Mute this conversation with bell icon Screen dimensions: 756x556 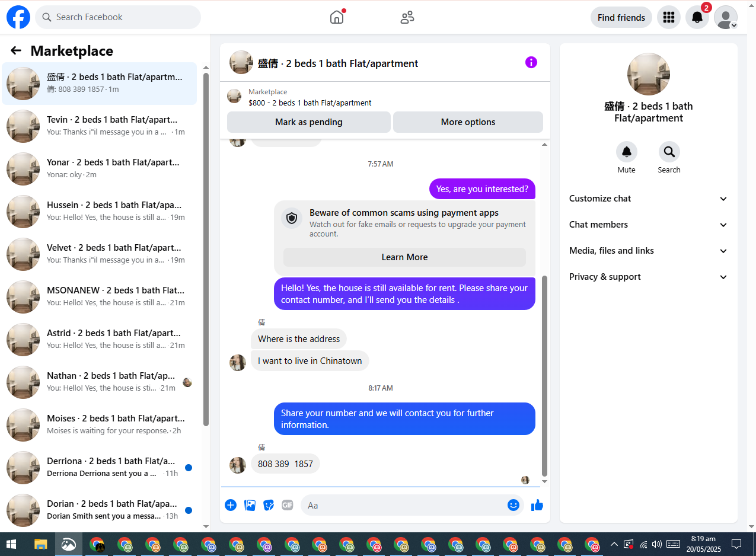(x=626, y=152)
